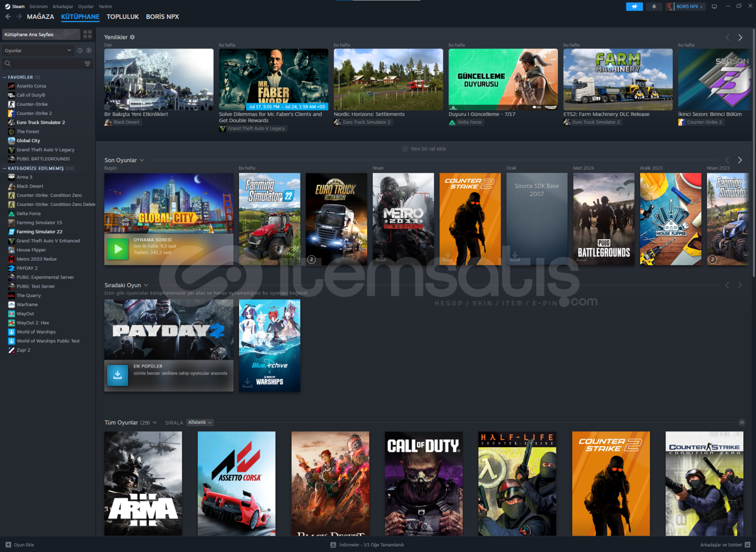Image resolution: width=756 pixels, height=552 pixels.
Task: Open Görünüm menu
Action: [x=38, y=7]
